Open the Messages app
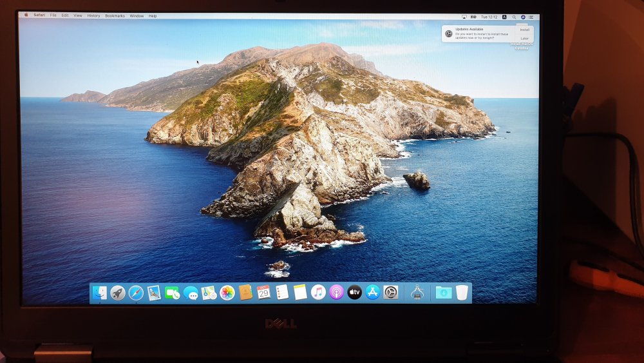Image resolution: width=644 pixels, height=363 pixels. (191, 293)
